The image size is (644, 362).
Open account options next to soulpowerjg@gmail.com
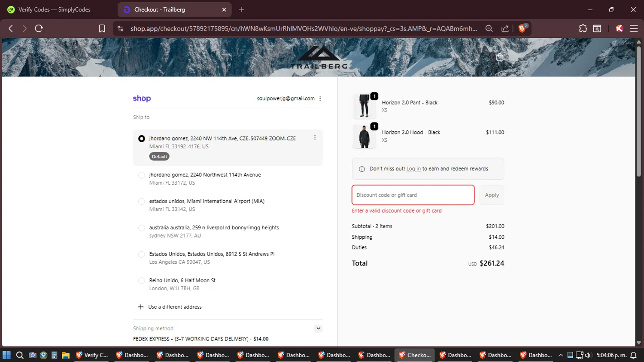point(320,98)
